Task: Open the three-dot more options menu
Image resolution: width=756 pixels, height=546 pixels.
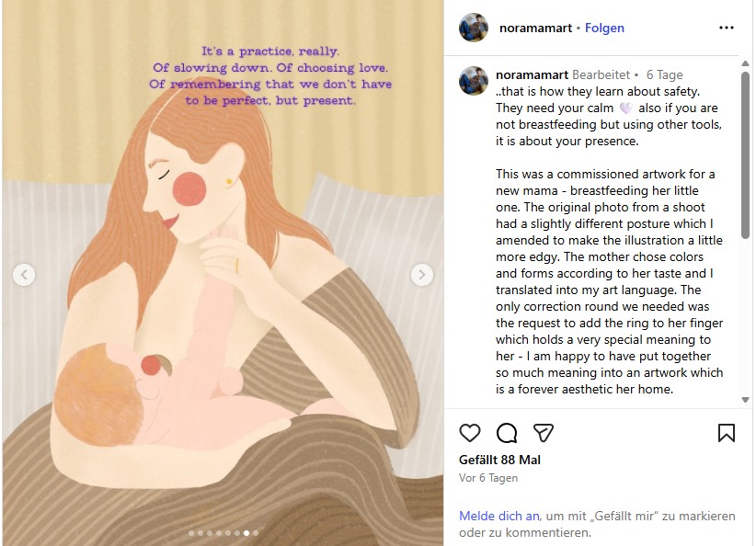Action: (726, 28)
